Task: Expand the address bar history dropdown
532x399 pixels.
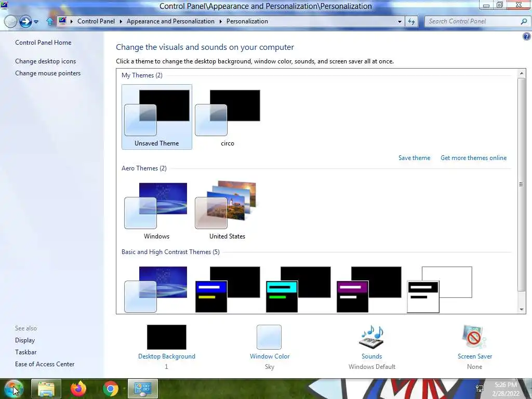Action: [400, 21]
